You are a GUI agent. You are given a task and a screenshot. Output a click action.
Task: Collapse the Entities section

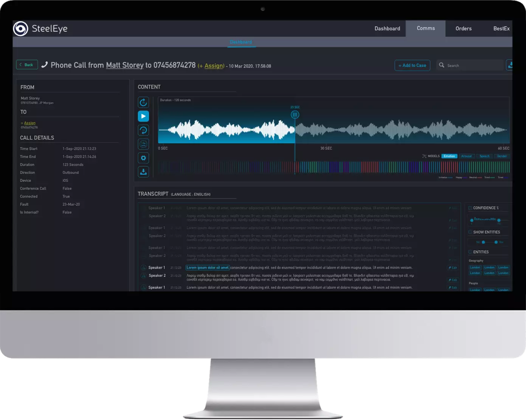pyautogui.click(x=470, y=252)
